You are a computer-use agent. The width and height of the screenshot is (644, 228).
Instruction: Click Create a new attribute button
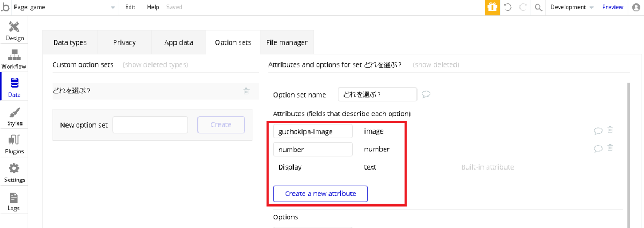coord(320,194)
